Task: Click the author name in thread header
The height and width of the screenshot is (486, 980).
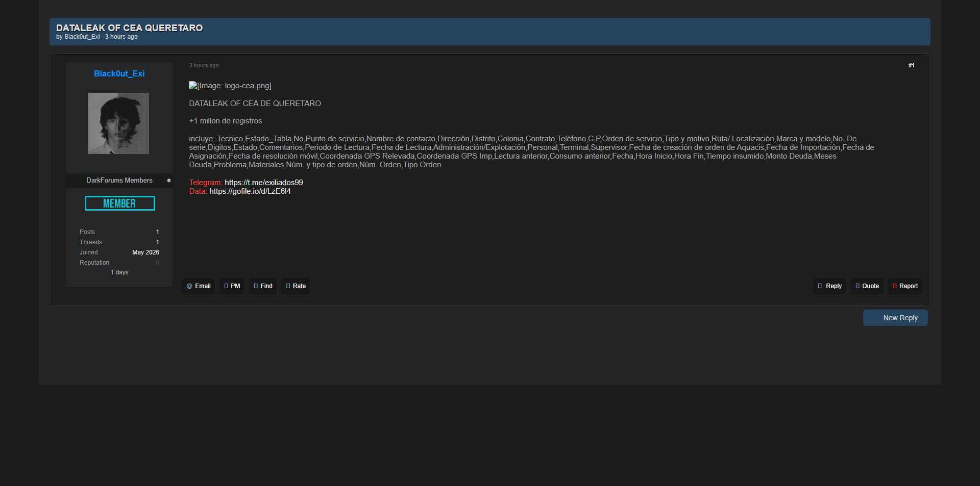Action: (82, 37)
